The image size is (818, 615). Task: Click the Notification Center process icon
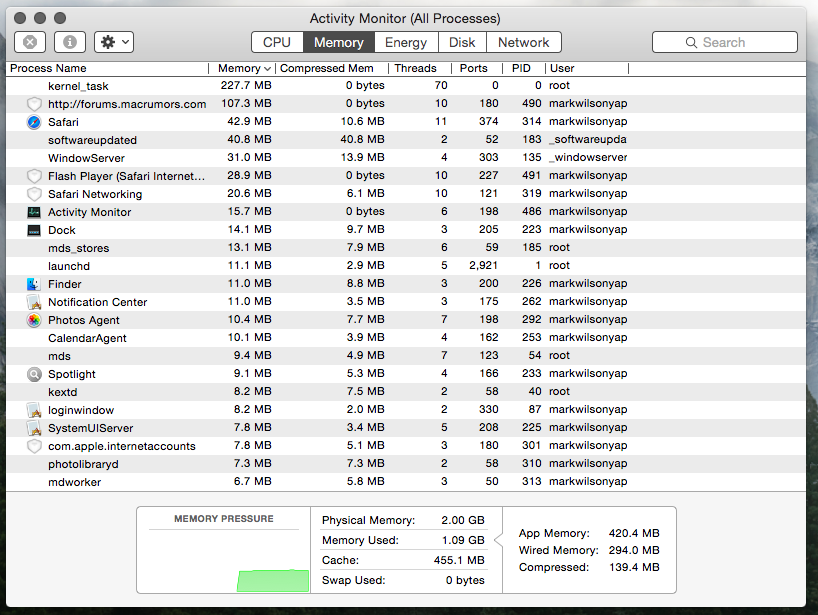tap(34, 302)
